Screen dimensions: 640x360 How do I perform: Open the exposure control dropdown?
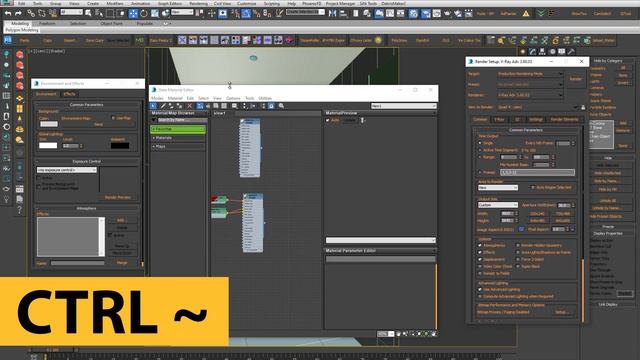click(x=67, y=170)
